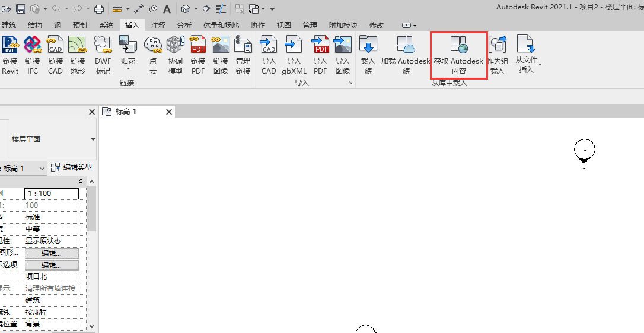Collapse the properties group double-chevron
This screenshot has width=644, height=333.
point(81,181)
